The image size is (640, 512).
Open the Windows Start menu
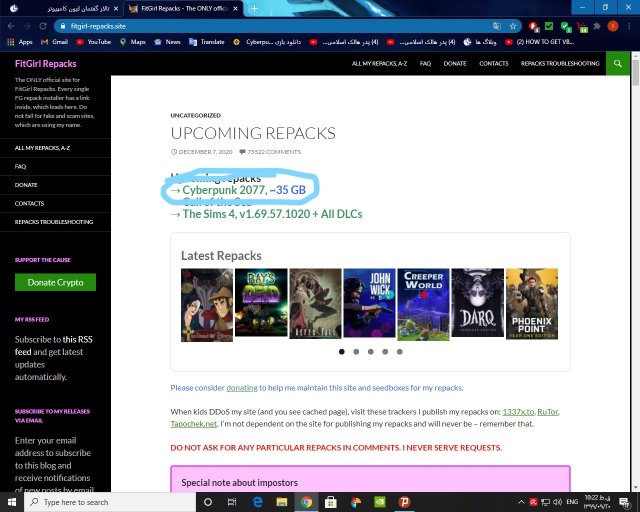[12, 502]
